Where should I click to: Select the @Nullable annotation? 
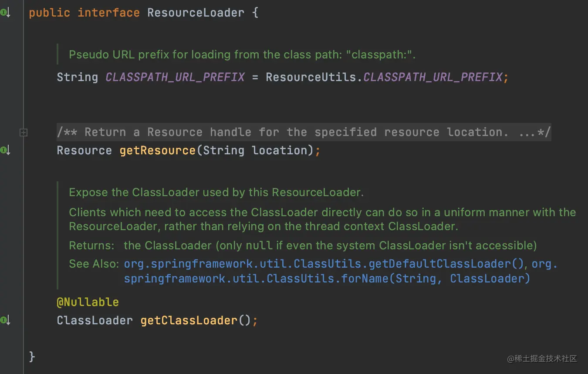coord(88,302)
